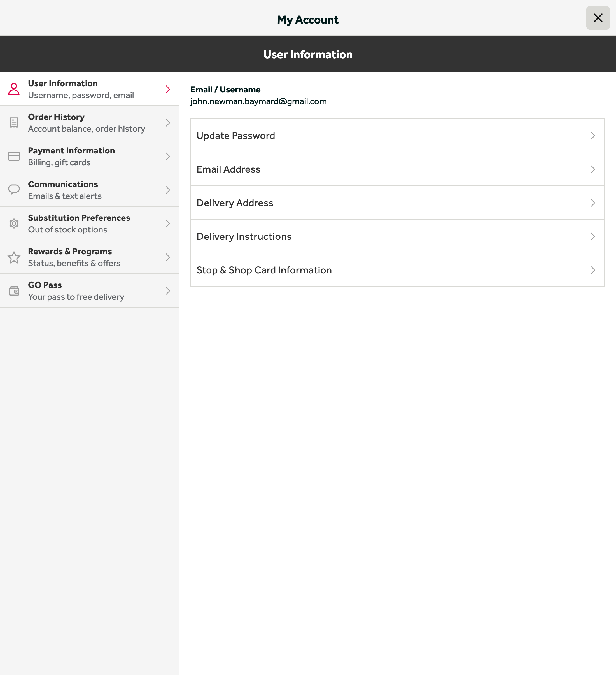Click the Communications speech bubble icon
This screenshot has height=684, width=616.
pyautogui.click(x=13, y=190)
